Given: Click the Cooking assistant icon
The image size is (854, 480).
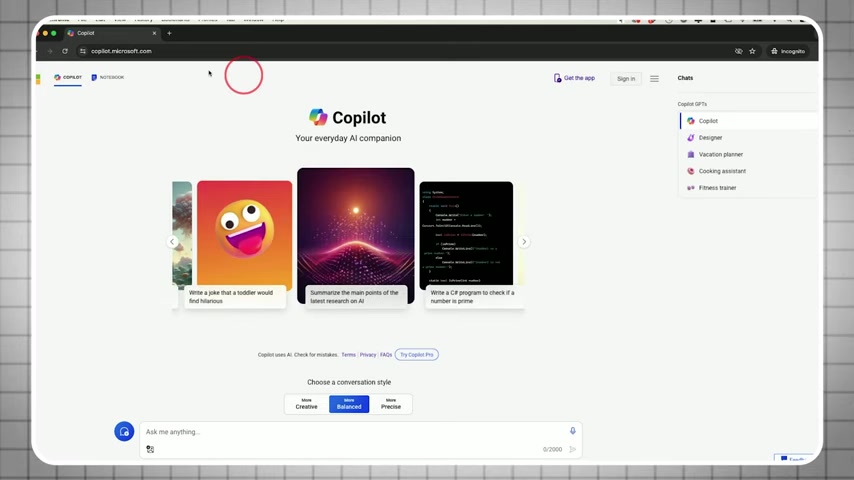Looking at the screenshot, I should tap(691, 171).
